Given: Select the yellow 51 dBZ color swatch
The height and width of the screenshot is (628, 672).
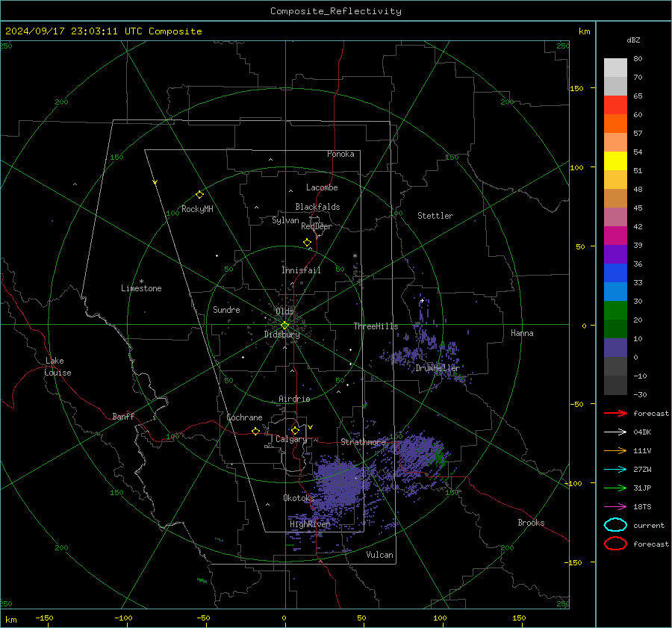Looking at the screenshot, I should tap(615, 161).
